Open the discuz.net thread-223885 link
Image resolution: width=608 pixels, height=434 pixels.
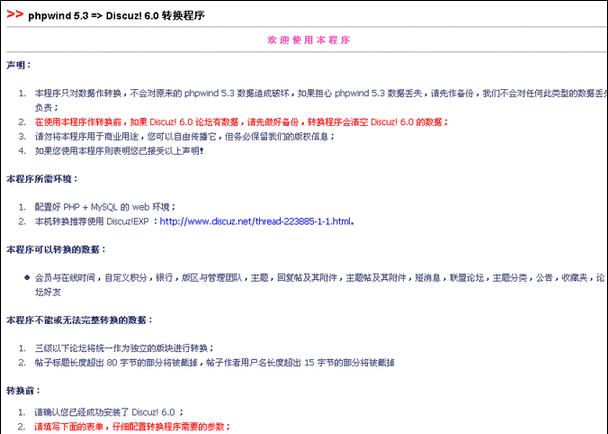click(256, 221)
